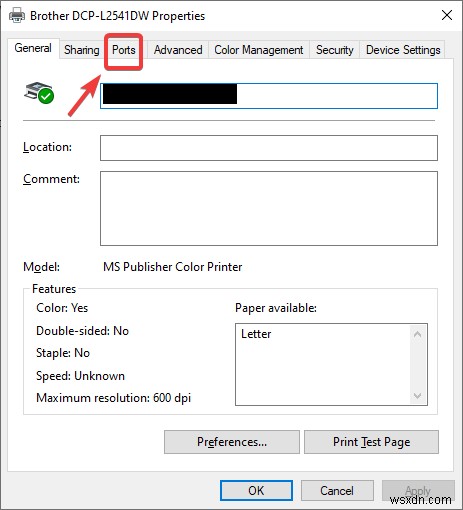Select Letter in Paper available list

click(x=256, y=334)
